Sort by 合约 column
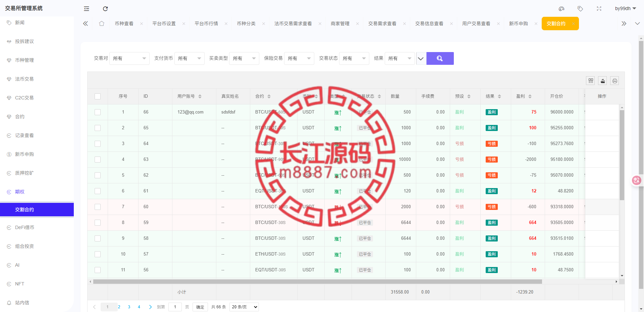 pyautogui.click(x=269, y=96)
